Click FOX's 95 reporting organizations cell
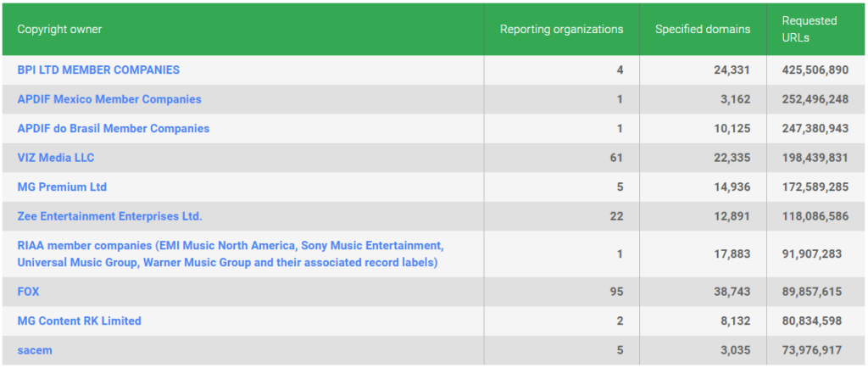This screenshot has height=368, width=868. click(562, 292)
